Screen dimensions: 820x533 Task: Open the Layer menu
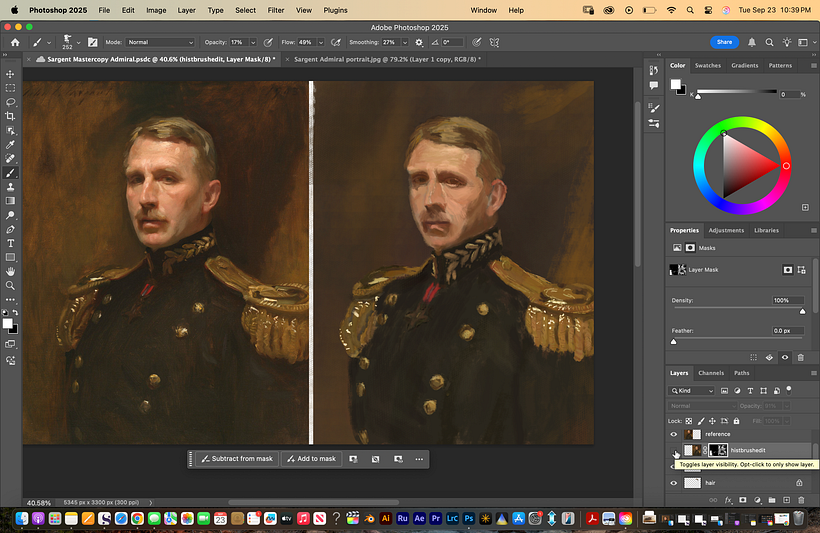[186, 10]
